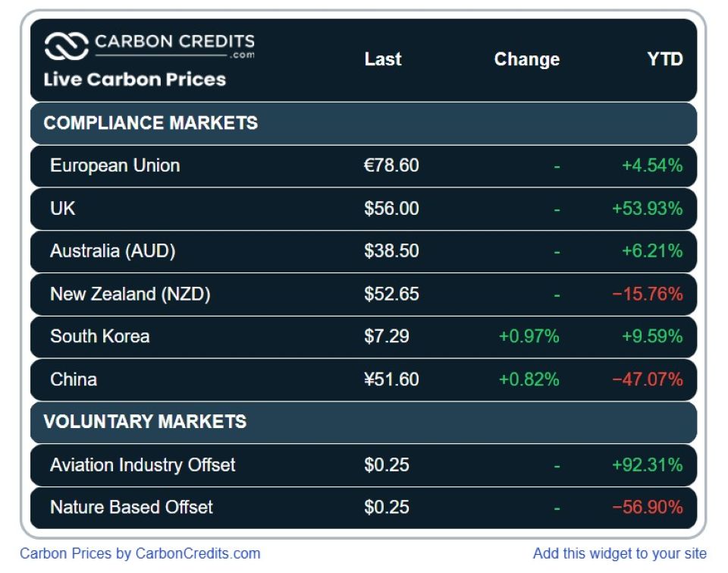Image resolution: width=728 pixels, height=573 pixels.
Task: Open the Carbon Prices by CarbonCredits.com link
Action: pyautogui.click(x=140, y=553)
